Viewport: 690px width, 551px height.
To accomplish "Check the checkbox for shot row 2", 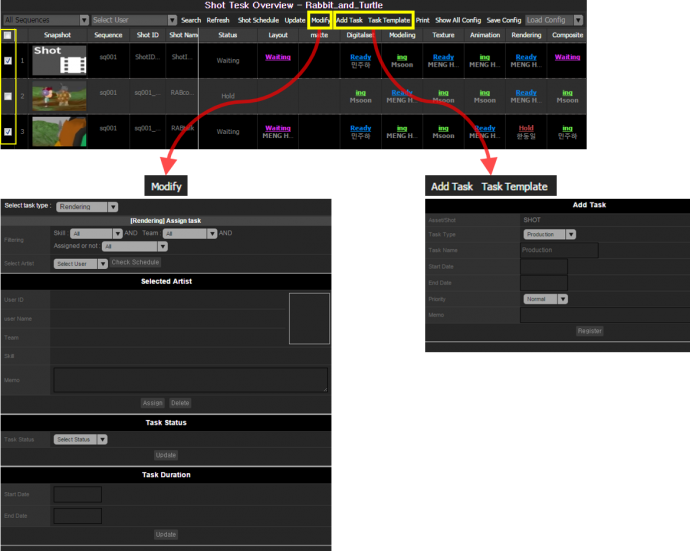I will point(8,96).
